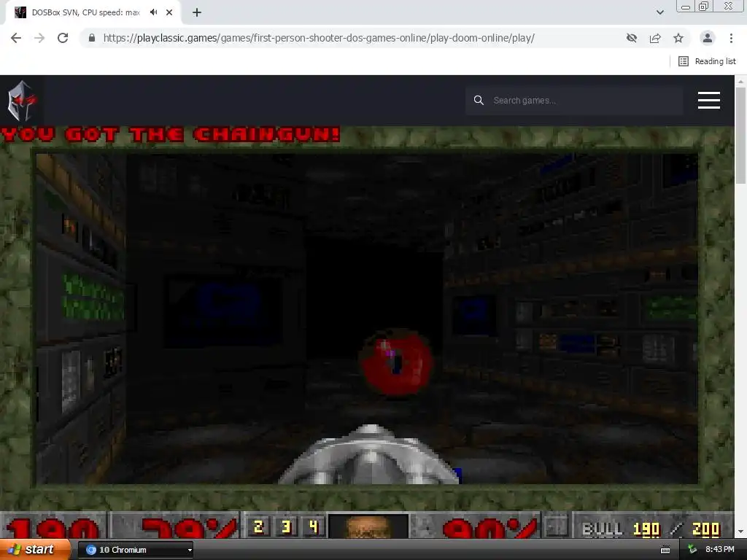Image resolution: width=747 pixels, height=560 pixels.
Task: Open a new browser tab
Action: 197,12
